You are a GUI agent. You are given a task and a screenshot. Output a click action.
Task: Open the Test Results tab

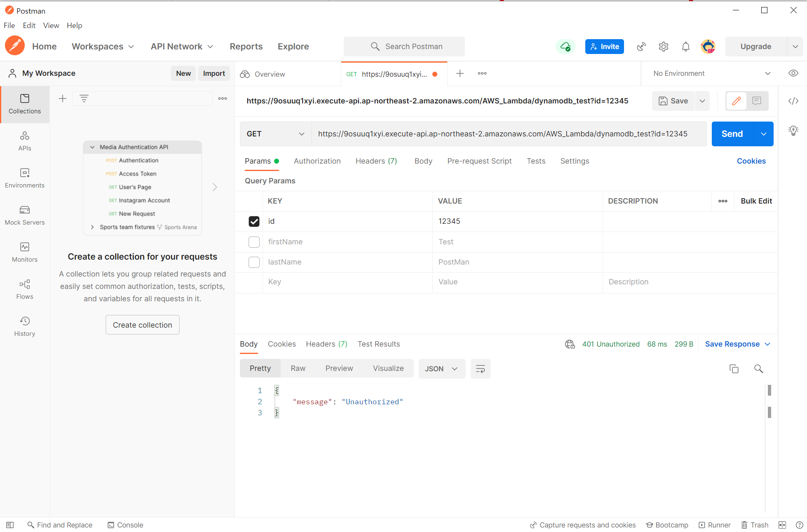pyautogui.click(x=378, y=344)
